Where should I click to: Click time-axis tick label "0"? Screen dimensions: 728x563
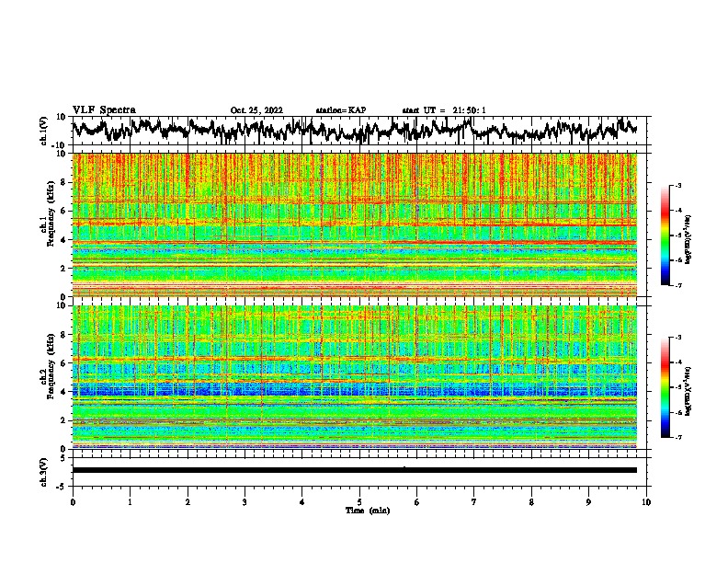coord(73,502)
